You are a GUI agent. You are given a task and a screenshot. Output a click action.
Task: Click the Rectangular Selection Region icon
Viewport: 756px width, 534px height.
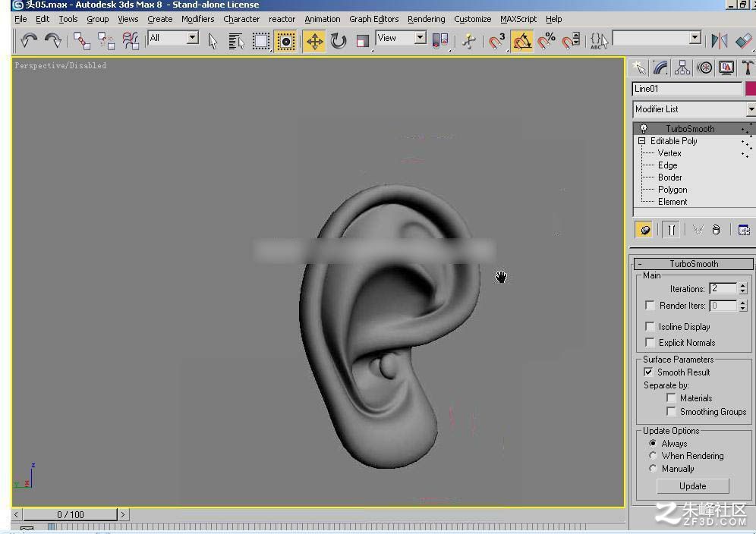[x=261, y=40]
